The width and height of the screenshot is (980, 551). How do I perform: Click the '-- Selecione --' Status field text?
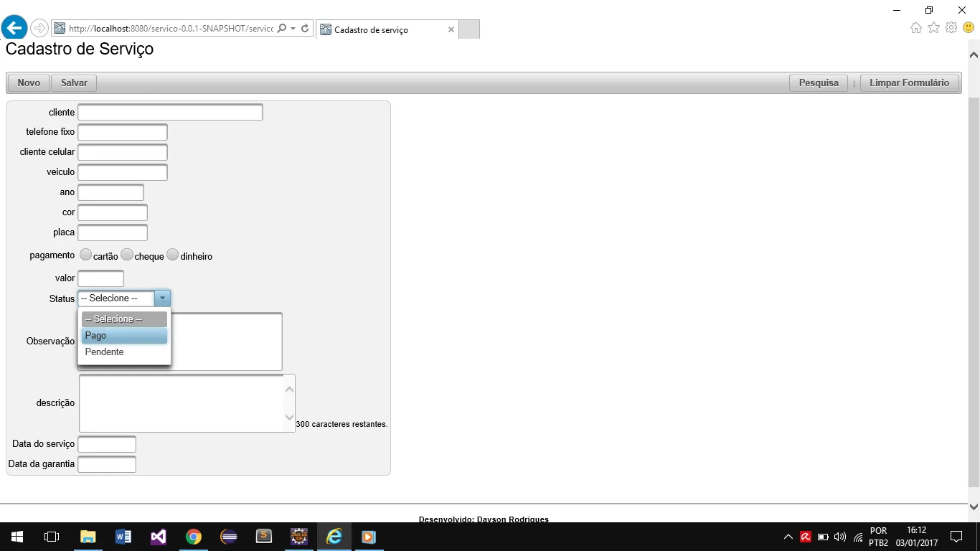109,298
